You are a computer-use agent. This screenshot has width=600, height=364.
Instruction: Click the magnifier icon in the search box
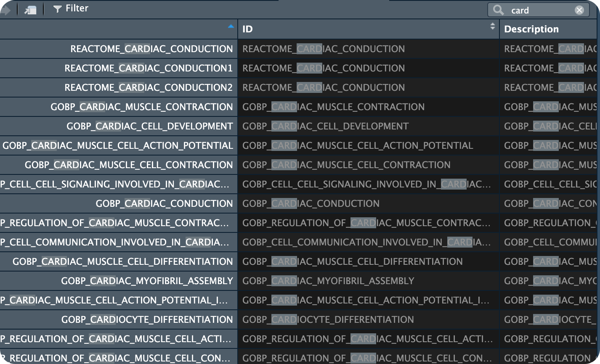tap(499, 10)
